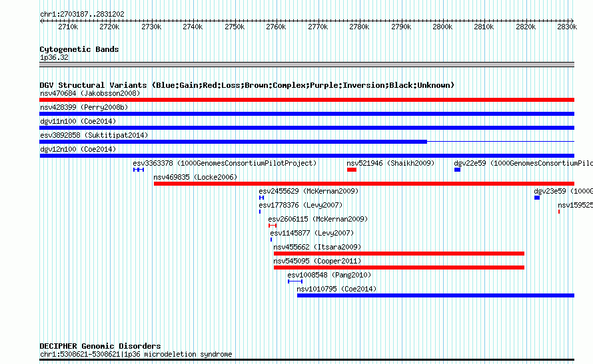
Task: Open the DGV Structural Variants track title
Action: pos(247,85)
